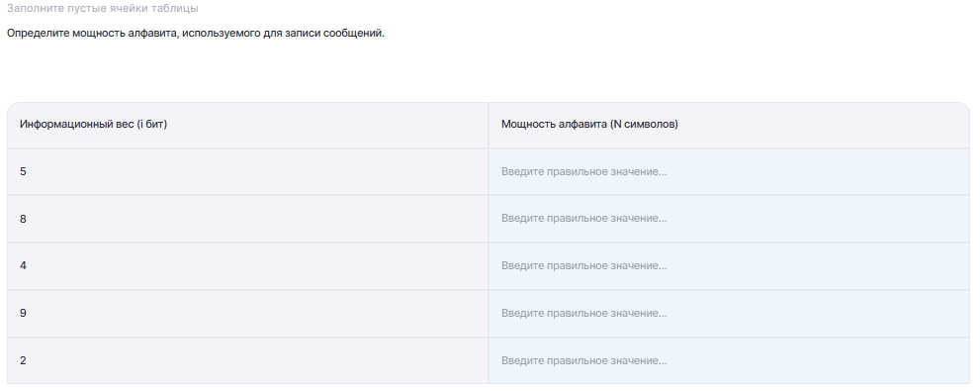Click the cell with value 4
980x391 pixels.
pyautogui.click(x=247, y=266)
